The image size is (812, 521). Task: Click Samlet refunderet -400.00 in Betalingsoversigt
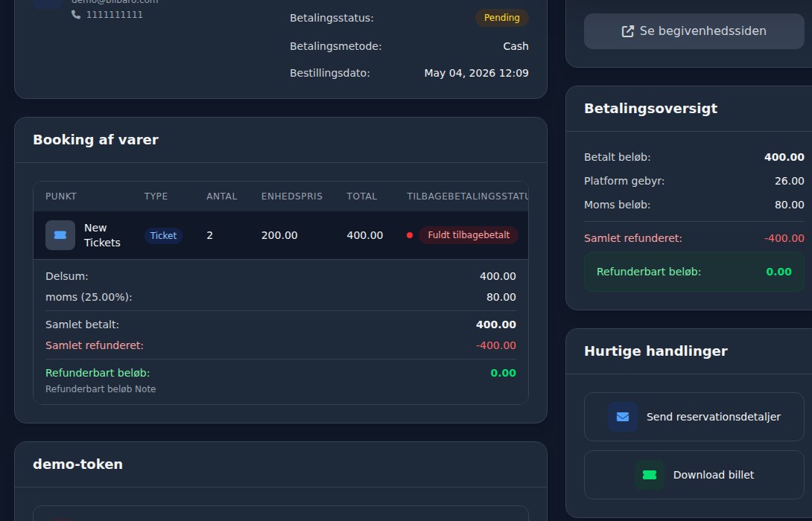click(784, 238)
